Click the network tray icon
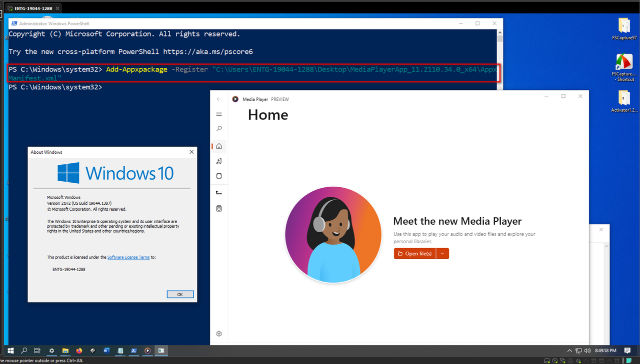The image size is (640, 364). (x=578, y=351)
